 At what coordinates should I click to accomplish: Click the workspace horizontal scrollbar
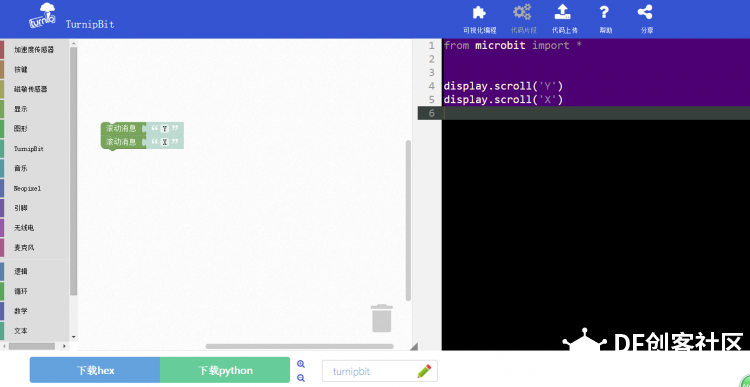[x=300, y=346]
